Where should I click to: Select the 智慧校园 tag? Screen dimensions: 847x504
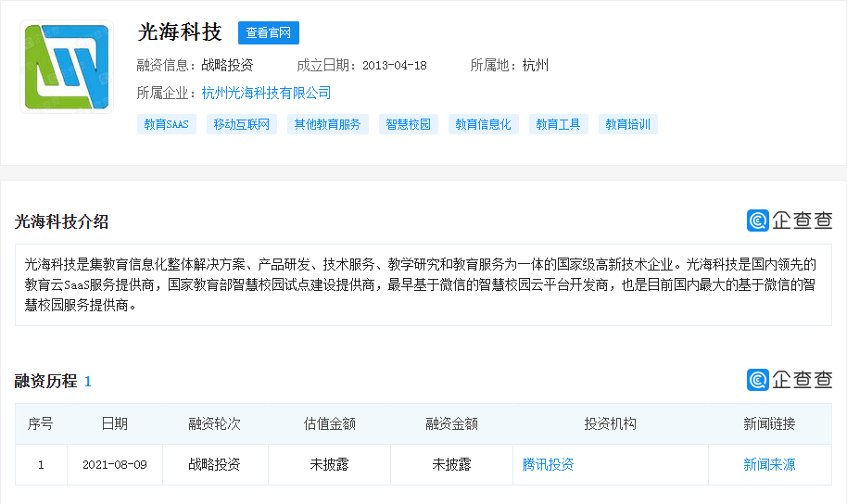click(x=409, y=124)
